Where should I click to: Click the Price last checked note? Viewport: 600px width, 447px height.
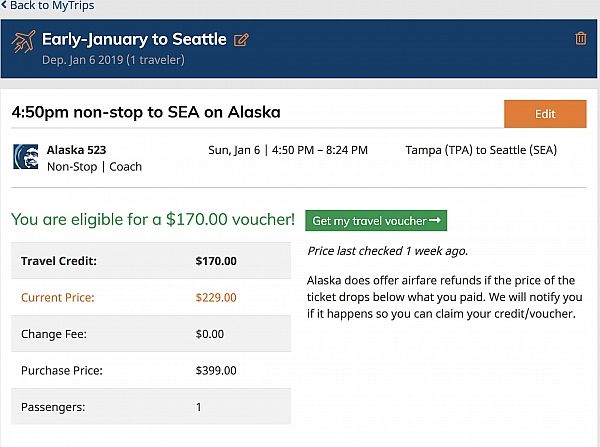(x=387, y=251)
